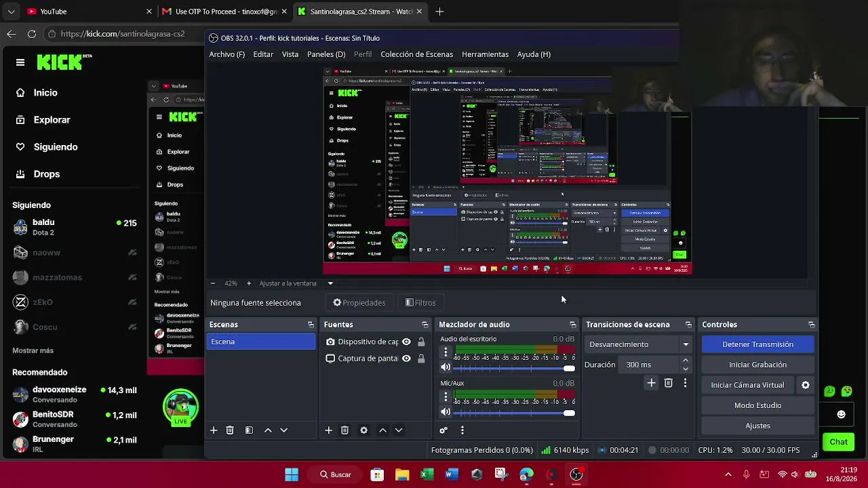Image resolution: width=868 pixels, height=488 pixels.
Task: Show hidden system tray icons
Action: [728, 474]
